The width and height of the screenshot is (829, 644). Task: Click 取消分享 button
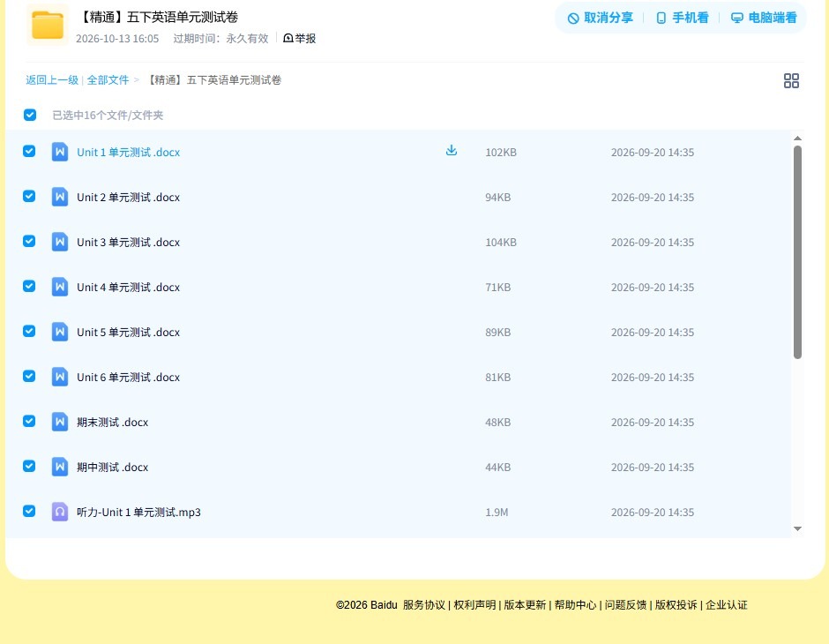600,18
